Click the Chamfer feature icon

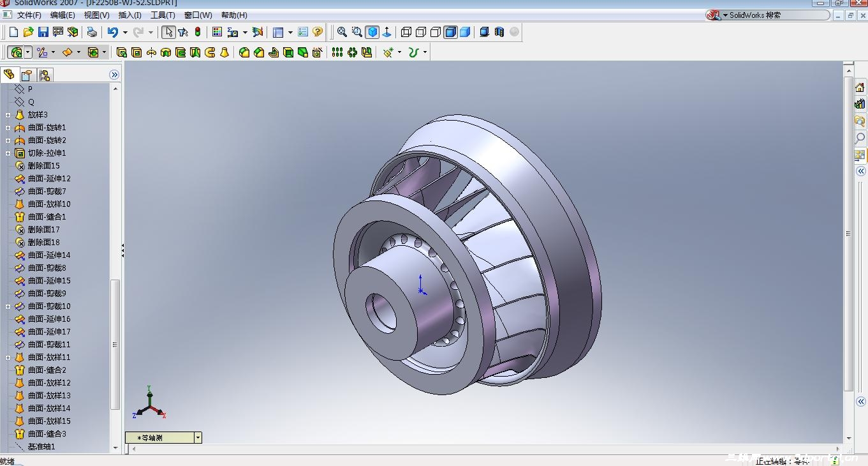pos(259,52)
